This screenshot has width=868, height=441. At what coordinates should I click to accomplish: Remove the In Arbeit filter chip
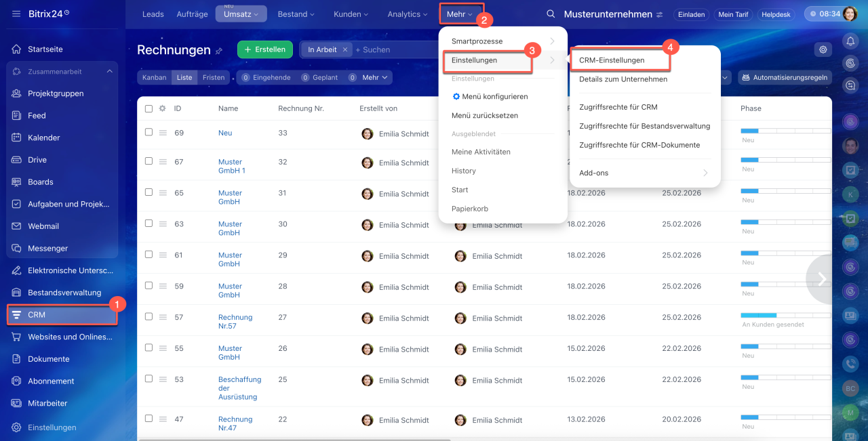pos(345,49)
